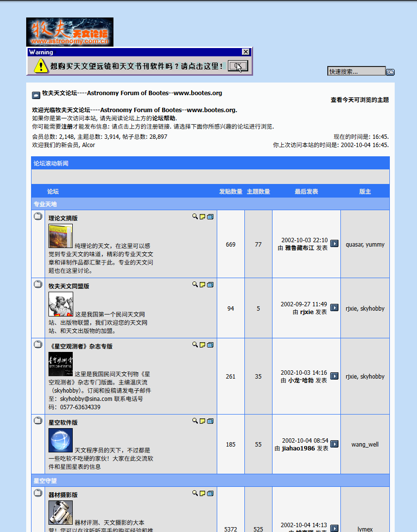Viewport: 417px width, 532px height.
Task: Click the 星空观测者 magazine cover thumbnail
Action: point(59,364)
